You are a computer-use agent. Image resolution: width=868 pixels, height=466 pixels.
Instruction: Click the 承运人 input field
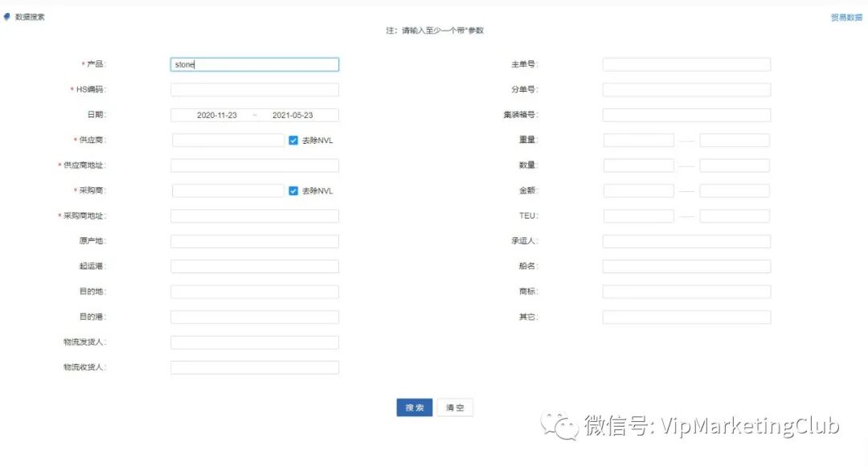(x=686, y=240)
